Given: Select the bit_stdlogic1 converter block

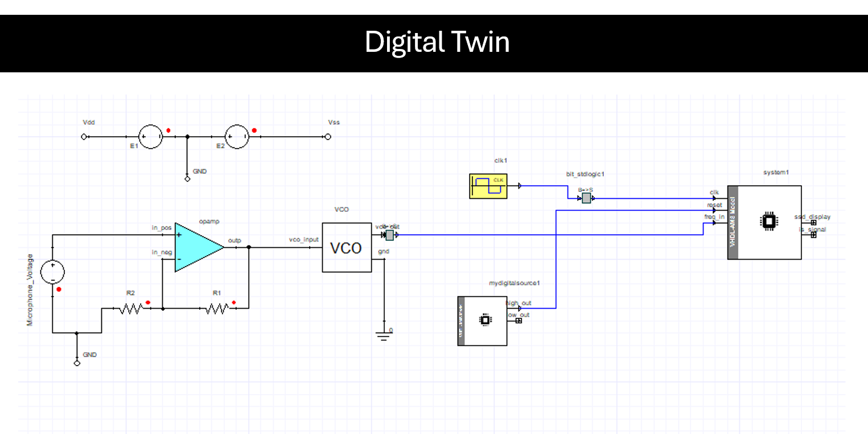Looking at the screenshot, I should 586,199.
